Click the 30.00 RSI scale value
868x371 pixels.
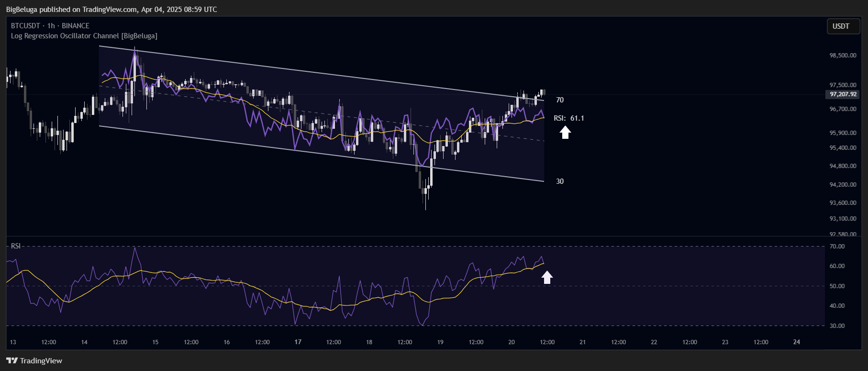point(837,326)
